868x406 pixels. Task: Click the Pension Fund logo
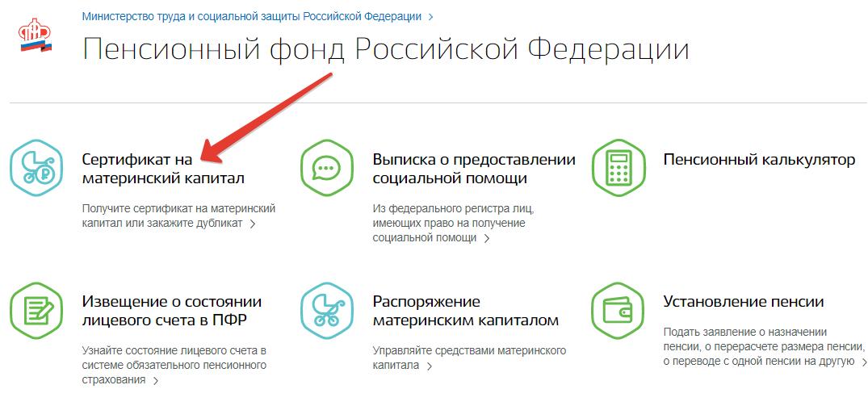click(x=35, y=36)
